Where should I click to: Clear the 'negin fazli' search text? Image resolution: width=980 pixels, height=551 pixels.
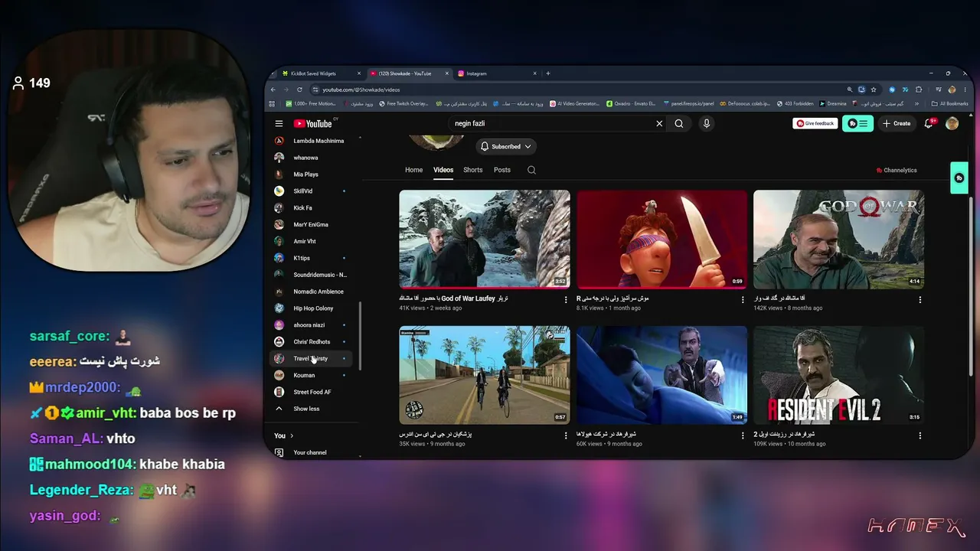[659, 123]
